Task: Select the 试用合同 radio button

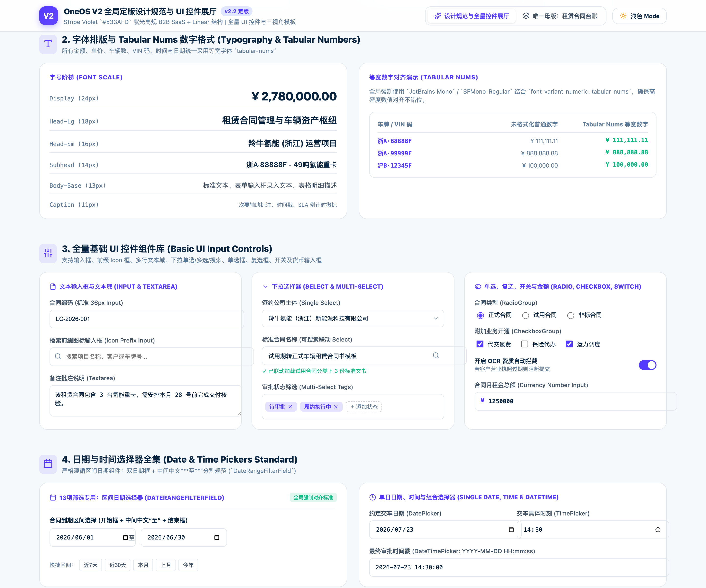Action: (526, 315)
